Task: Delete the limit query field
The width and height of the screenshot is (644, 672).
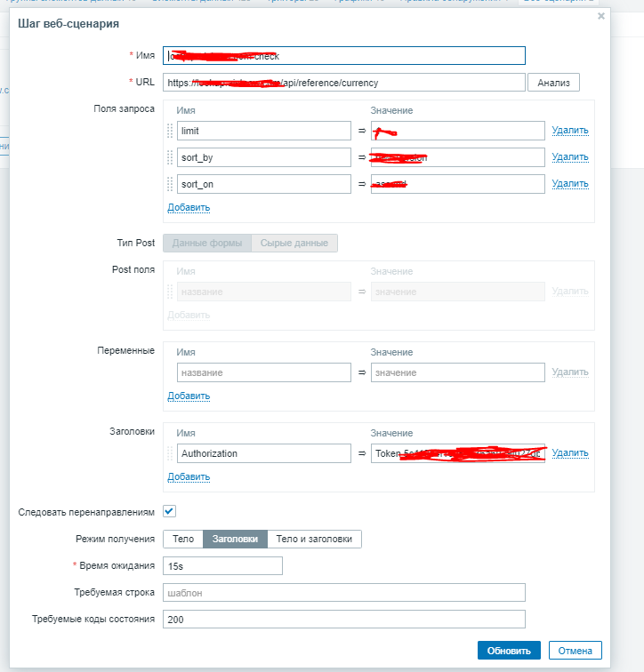Action: coord(570,131)
